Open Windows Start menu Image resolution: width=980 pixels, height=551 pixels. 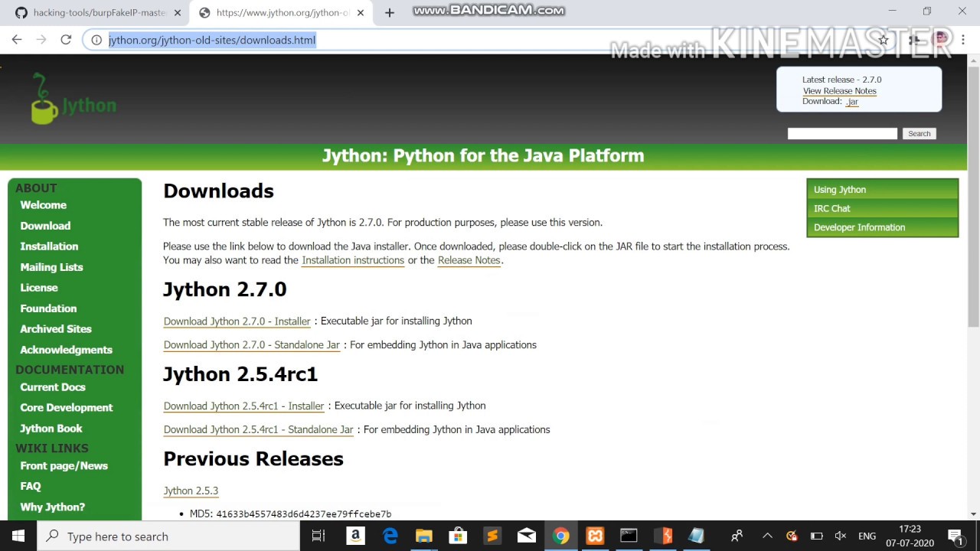tap(18, 536)
